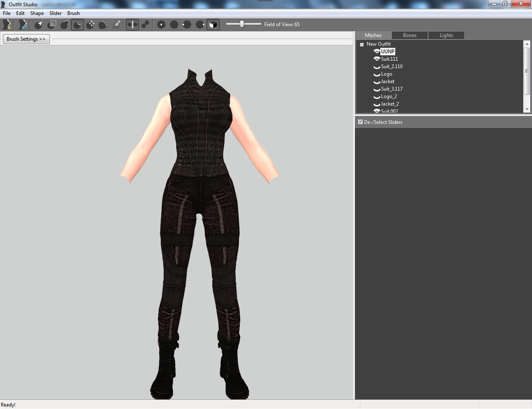The image size is (532, 409).
Task: Select the Logo_2 mesh in the list
Action: click(x=389, y=96)
